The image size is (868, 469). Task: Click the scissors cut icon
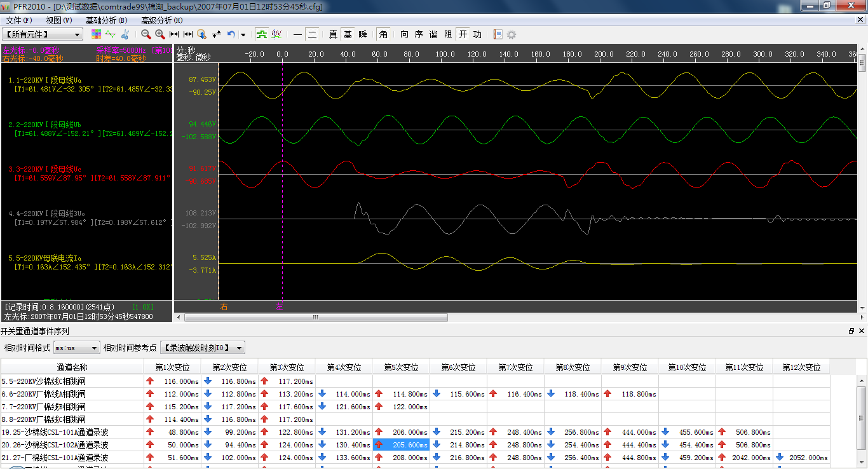[125, 34]
